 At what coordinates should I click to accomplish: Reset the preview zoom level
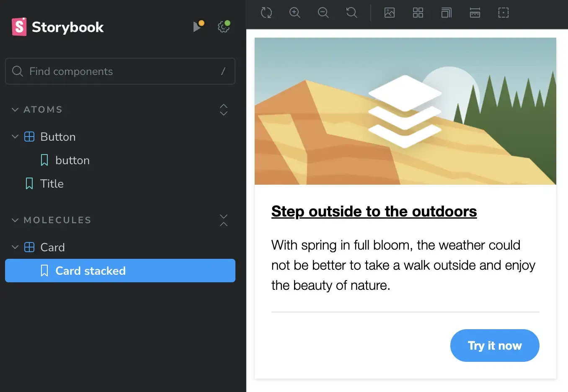click(x=352, y=13)
